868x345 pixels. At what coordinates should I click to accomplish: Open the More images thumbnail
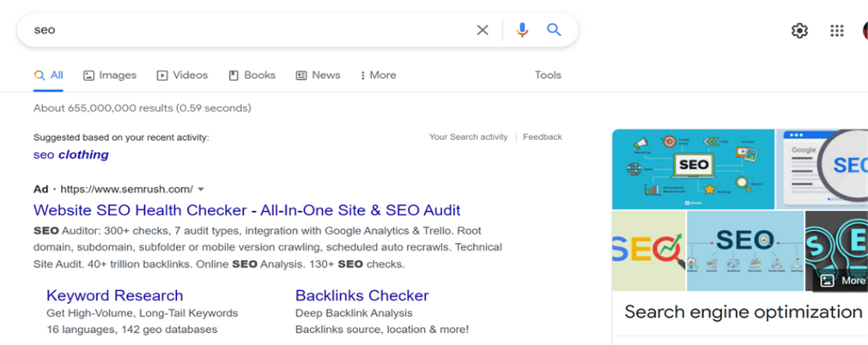click(843, 281)
